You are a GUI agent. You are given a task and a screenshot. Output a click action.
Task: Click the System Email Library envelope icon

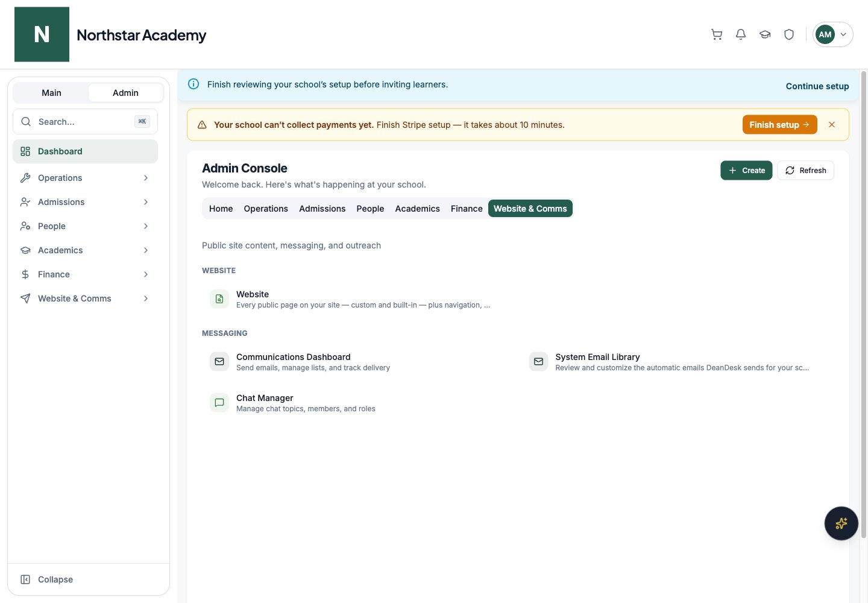538,362
